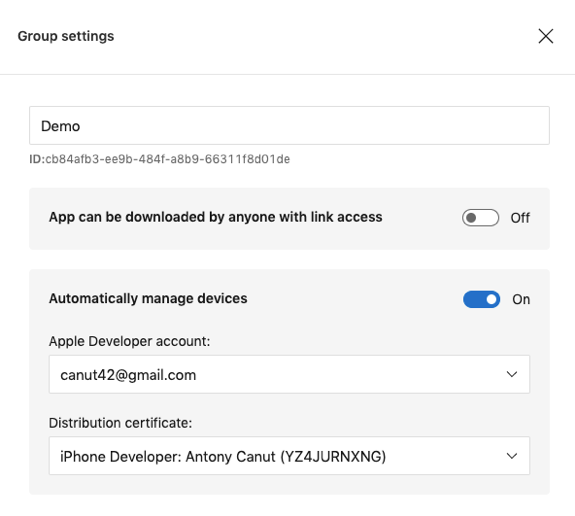Click the 'Automatically manage devices' label
Screen dimensions: 575x516
pyautogui.click(x=148, y=299)
